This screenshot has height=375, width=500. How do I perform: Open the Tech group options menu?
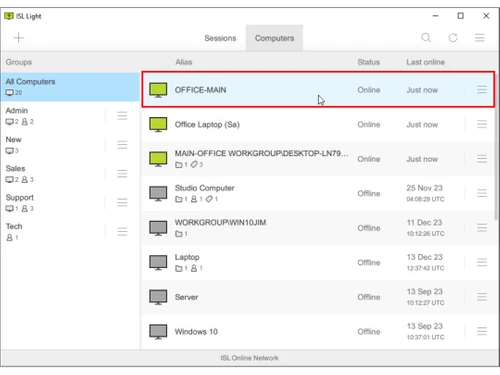122,231
